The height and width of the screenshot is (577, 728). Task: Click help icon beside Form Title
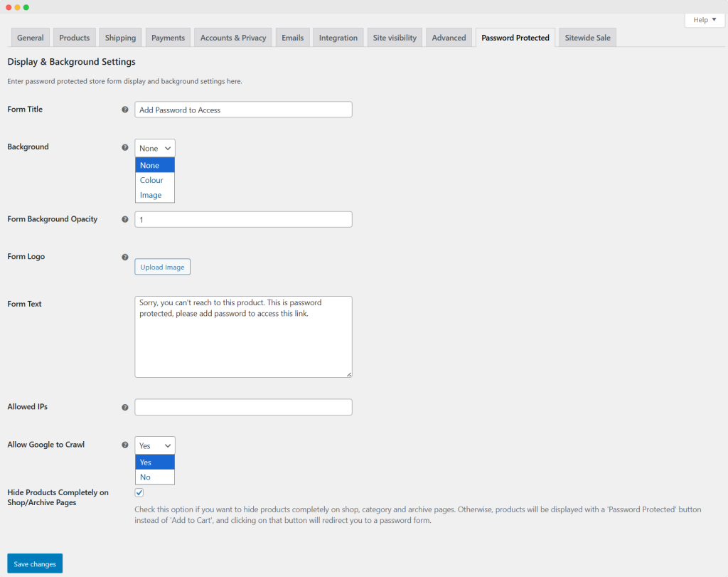pyautogui.click(x=125, y=110)
